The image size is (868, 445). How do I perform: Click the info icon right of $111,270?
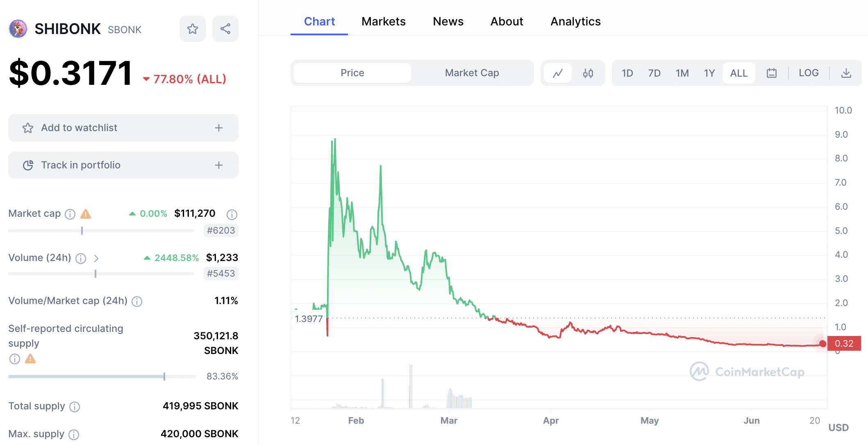232,214
